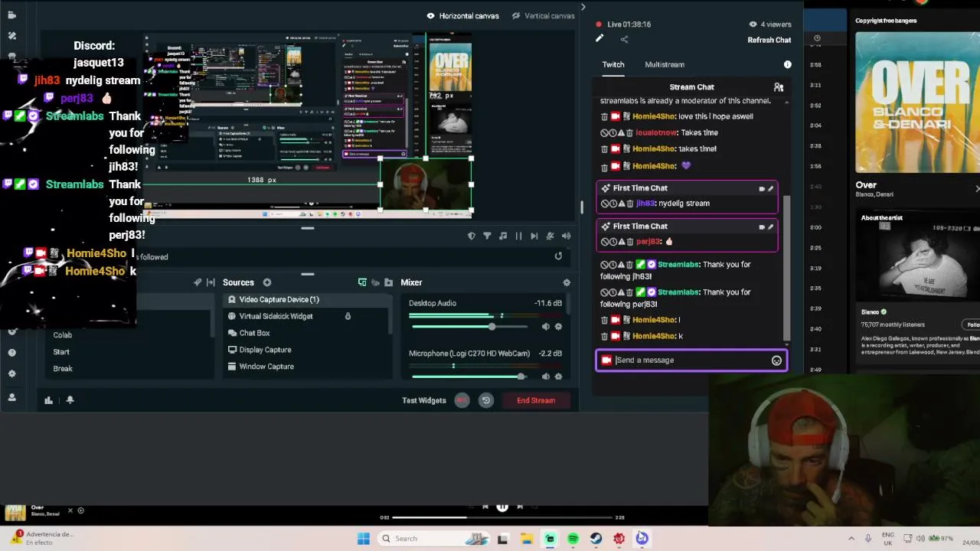Click the add source plus icon
This screenshot has height=551, width=980.
coord(266,282)
